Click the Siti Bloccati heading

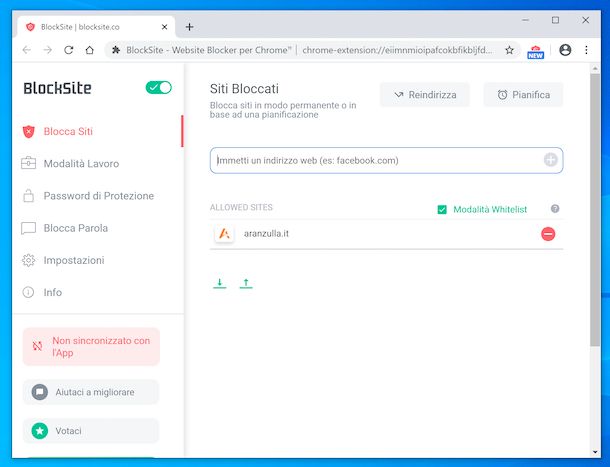[244, 89]
